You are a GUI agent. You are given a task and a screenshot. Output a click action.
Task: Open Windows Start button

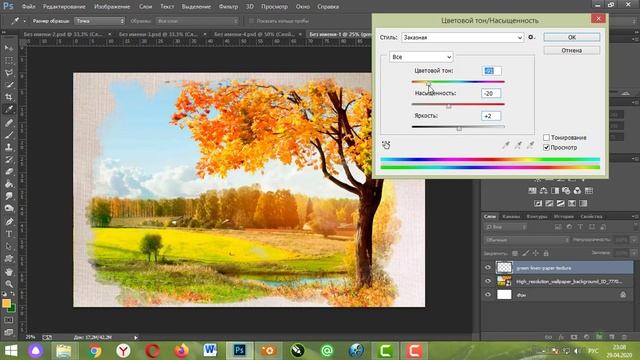11,351
